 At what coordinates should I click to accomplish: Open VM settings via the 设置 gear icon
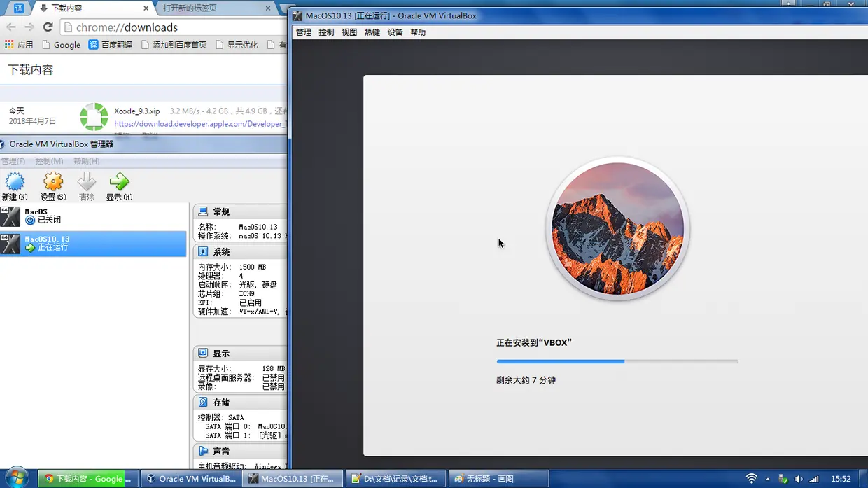[52, 182]
